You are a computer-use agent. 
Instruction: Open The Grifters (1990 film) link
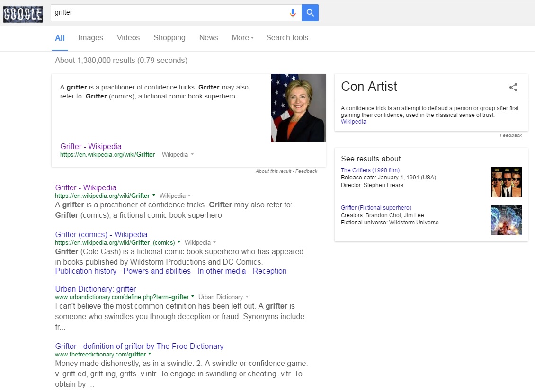coord(370,170)
